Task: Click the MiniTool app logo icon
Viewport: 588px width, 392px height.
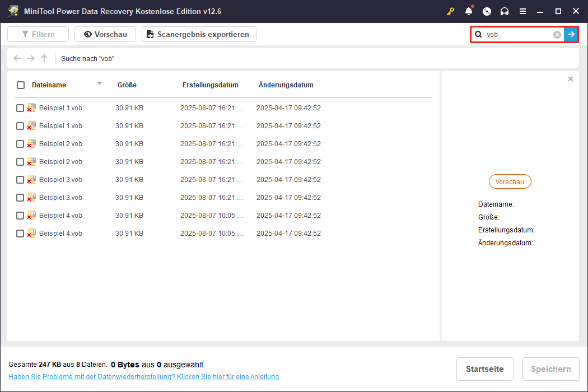Action: pos(13,11)
